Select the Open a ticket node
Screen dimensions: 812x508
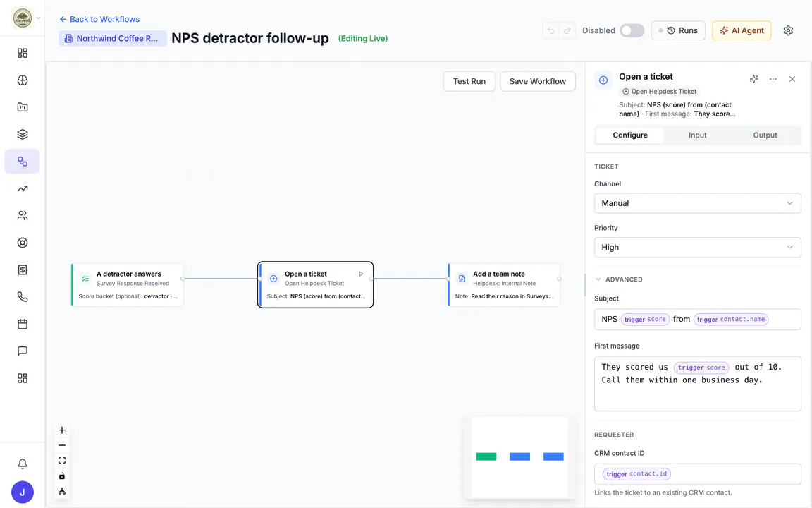click(315, 284)
